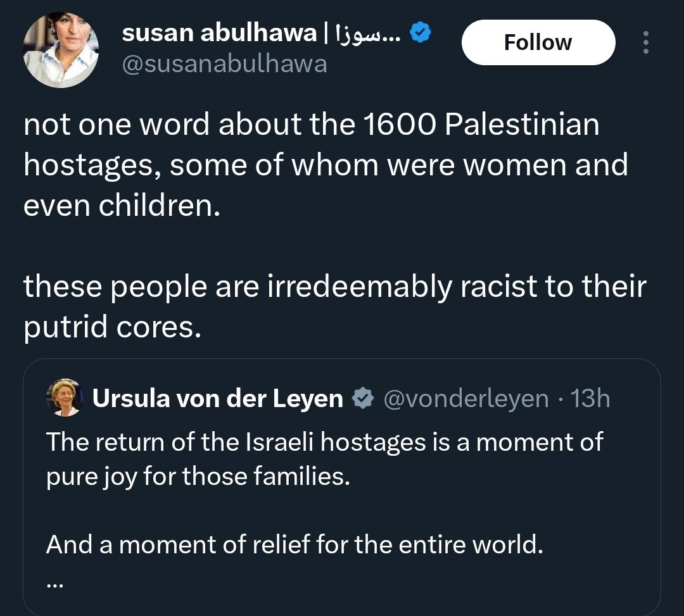Viewport: 684px width, 616px height.
Task: Click the blue verified badge beside susan abulhawa
Action: tap(422, 32)
